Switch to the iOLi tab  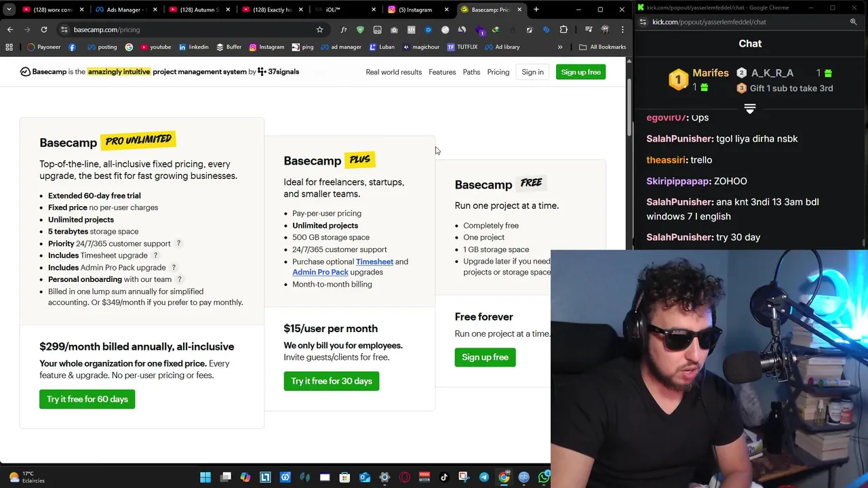(344, 9)
